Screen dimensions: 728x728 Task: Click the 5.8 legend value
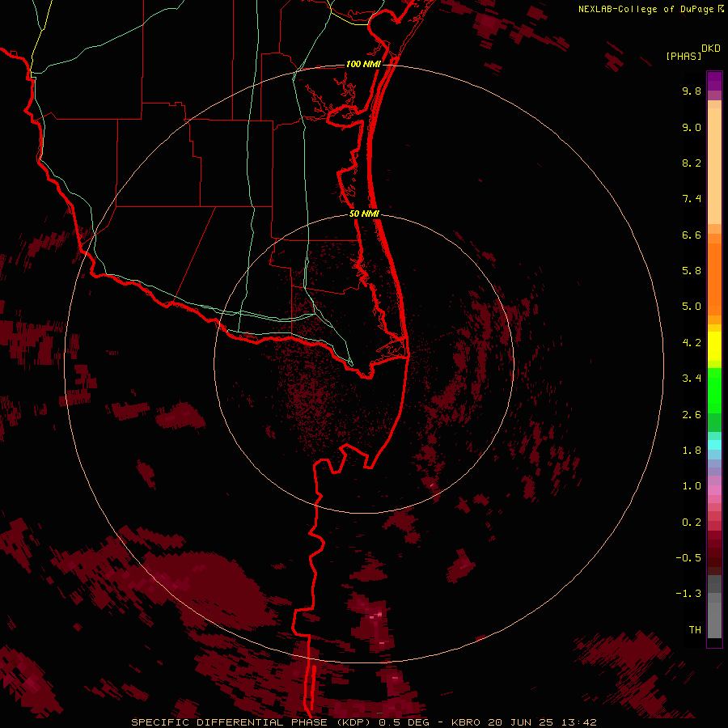[692, 271]
